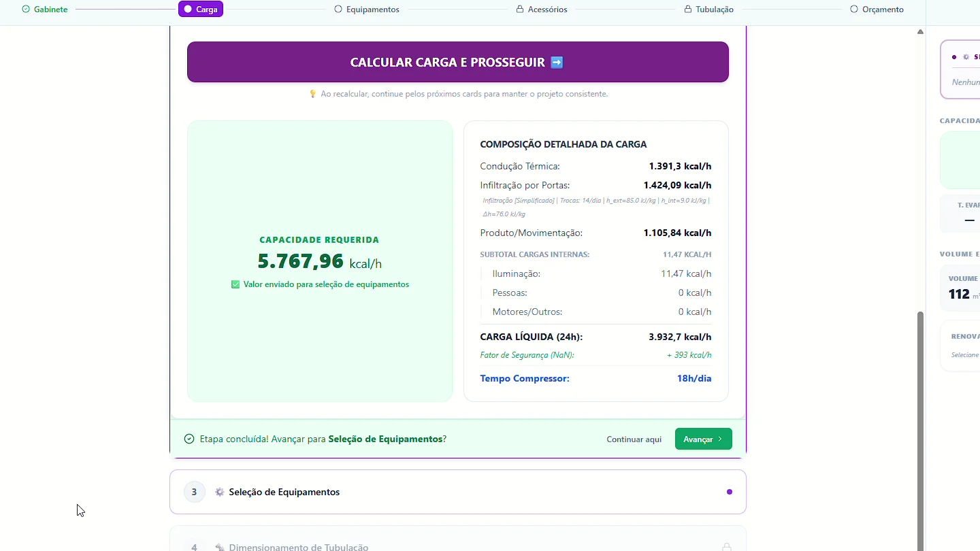
Task: Open the Equipamentos step
Action: [367, 10]
